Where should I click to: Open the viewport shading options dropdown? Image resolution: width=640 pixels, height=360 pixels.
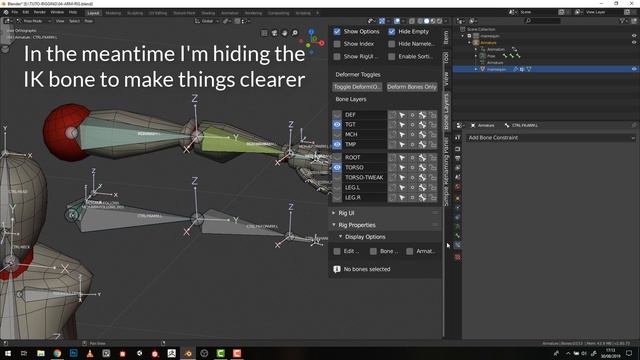(446, 21)
